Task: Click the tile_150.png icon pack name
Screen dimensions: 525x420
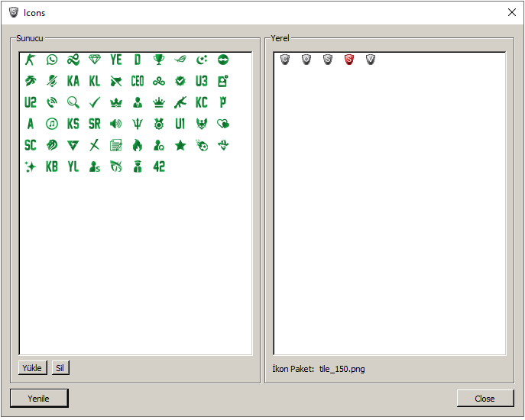Action: pyautogui.click(x=342, y=369)
